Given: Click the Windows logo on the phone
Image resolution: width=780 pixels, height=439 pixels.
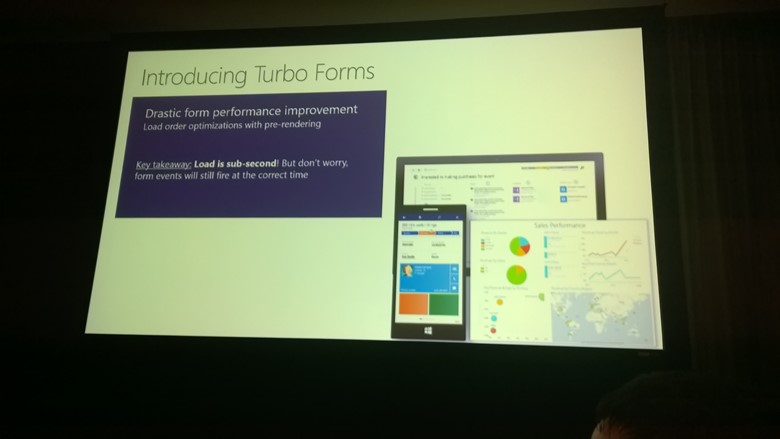Looking at the screenshot, I should pyautogui.click(x=428, y=329).
